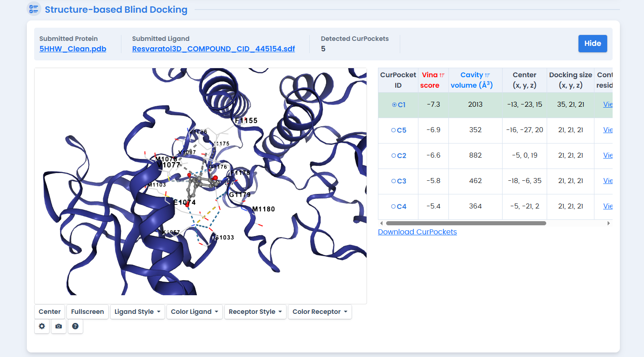
Task: Click the Fullscreen viewer button
Action: pos(87,312)
